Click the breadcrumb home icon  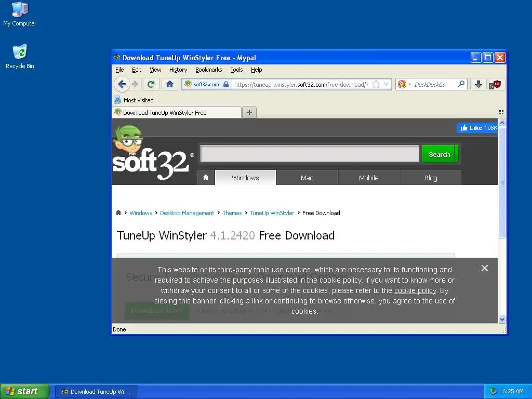(x=118, y=212)
